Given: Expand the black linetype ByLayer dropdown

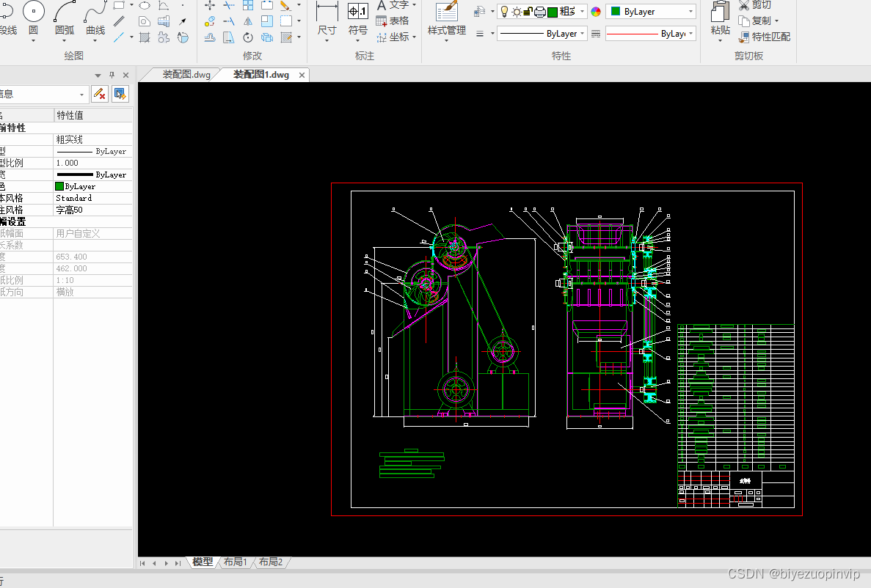Looking at the screenshot, I should click(542, 34).
